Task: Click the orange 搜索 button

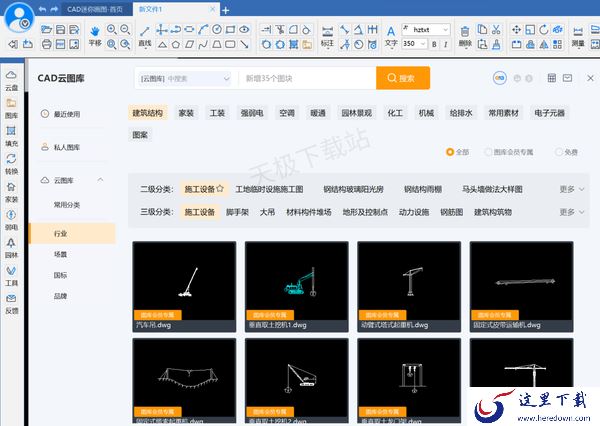Action: (x=403, y=78)
